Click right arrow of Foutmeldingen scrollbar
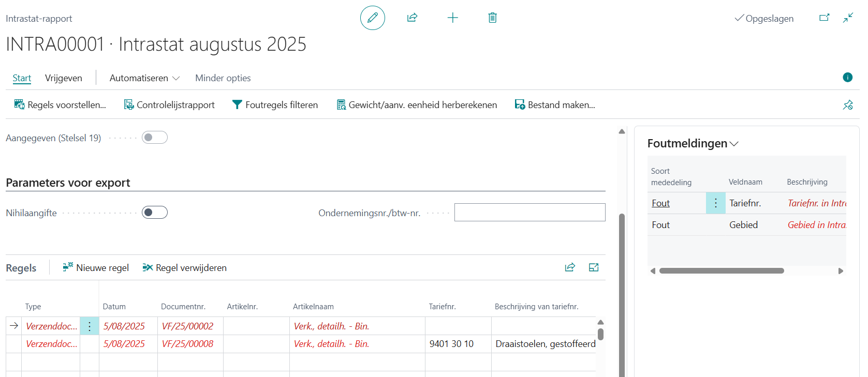This screenshot has height=377, width=868. [x=841, y=271]
